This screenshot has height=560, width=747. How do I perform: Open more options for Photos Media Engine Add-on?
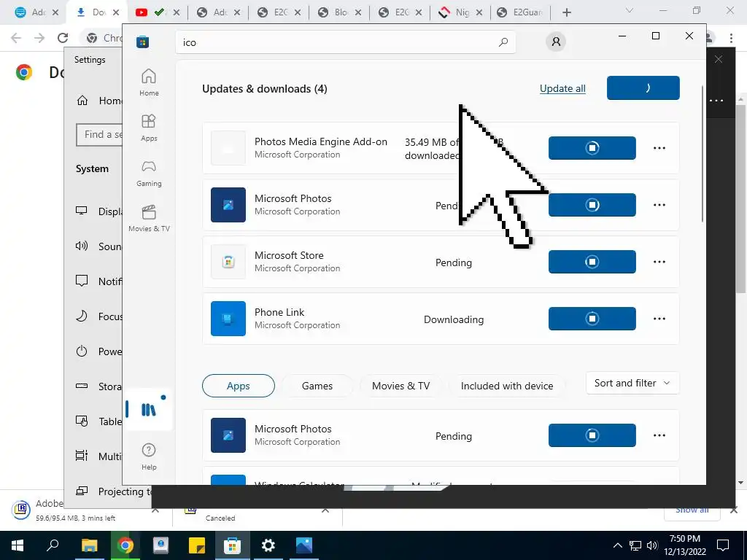point(659,147)
